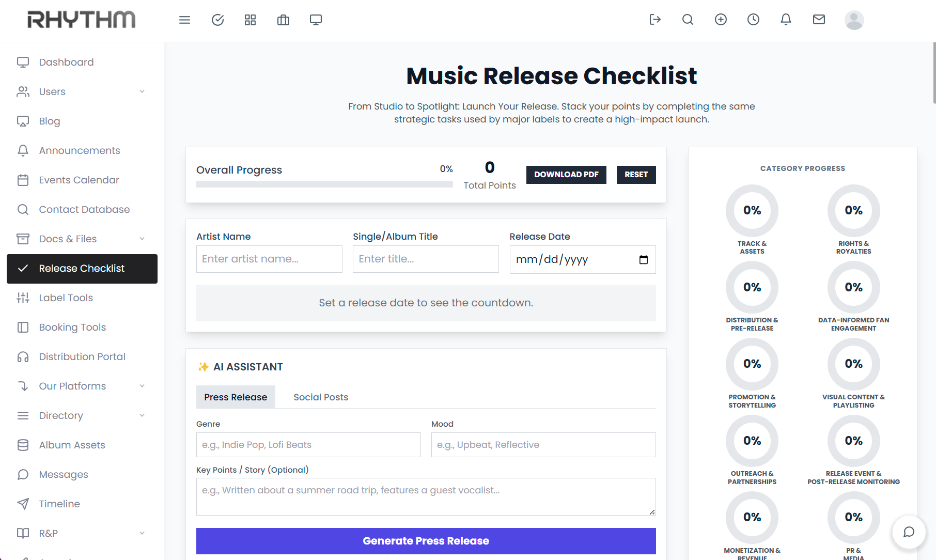Open the Album Assets section
This screenshot has width=936, height=560.
[x=72, y=445]
